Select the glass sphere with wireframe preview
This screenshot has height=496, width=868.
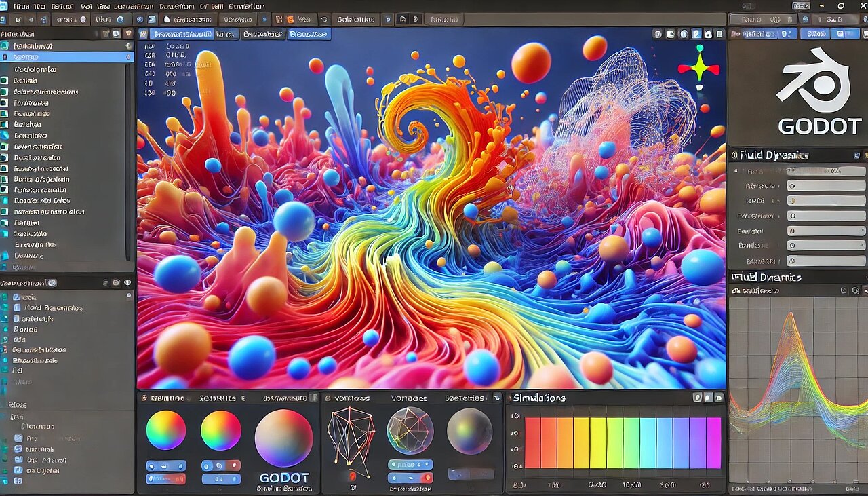(x=410, y=430)
